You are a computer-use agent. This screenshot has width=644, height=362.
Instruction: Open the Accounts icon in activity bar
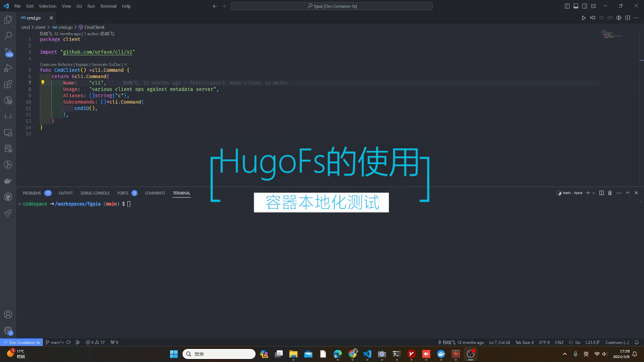8,315
